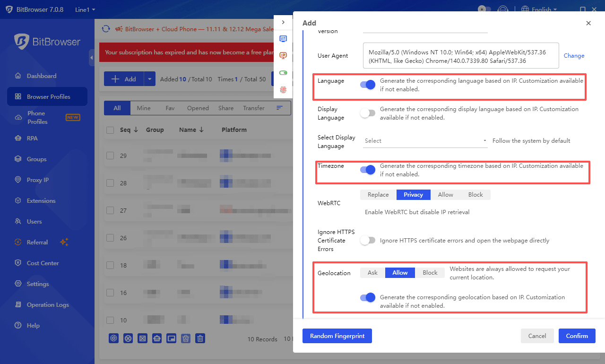Choose Ask for Geolocation permission
This screenshot has height=364, width=605.
coord(372,273)
